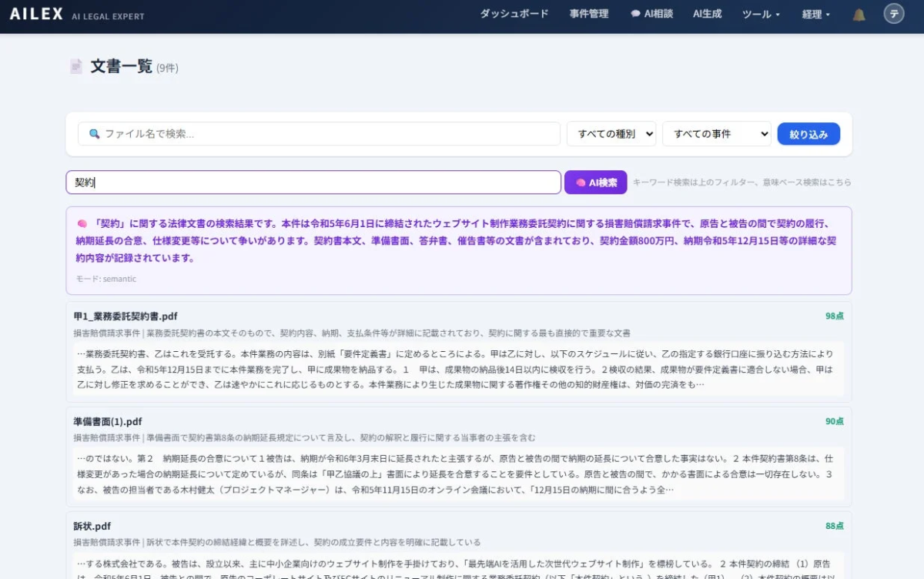This screenshot has height=579, width=924.
Task: Click the document icon beside 文書一覧 heading
Action: pyautogui.click(x=75, y=66)
